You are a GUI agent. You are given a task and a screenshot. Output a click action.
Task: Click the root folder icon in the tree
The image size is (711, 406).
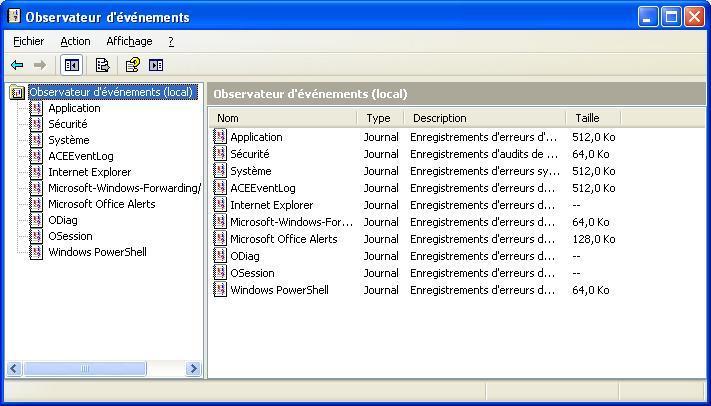pos(17,92)
